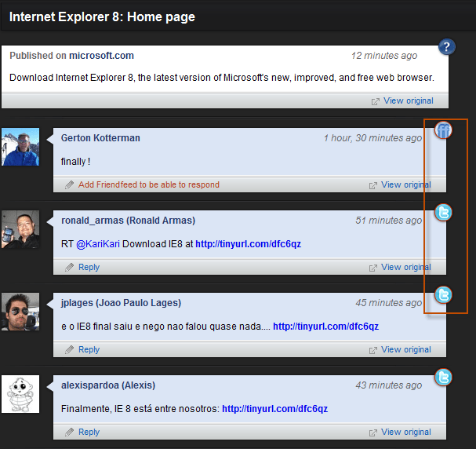Click the '43 minutes ago' timestamp
The height and width of the screenshot is (449, 476).
tap(389, 385)
